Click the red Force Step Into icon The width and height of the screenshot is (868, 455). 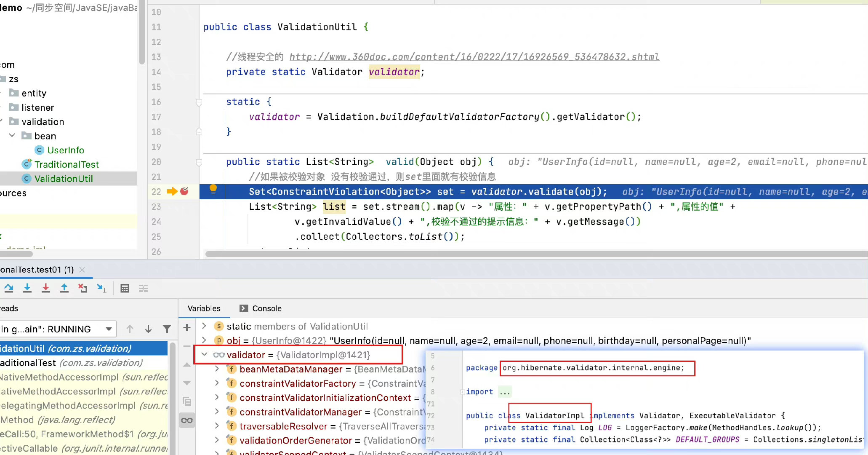[x=46, y=288]
